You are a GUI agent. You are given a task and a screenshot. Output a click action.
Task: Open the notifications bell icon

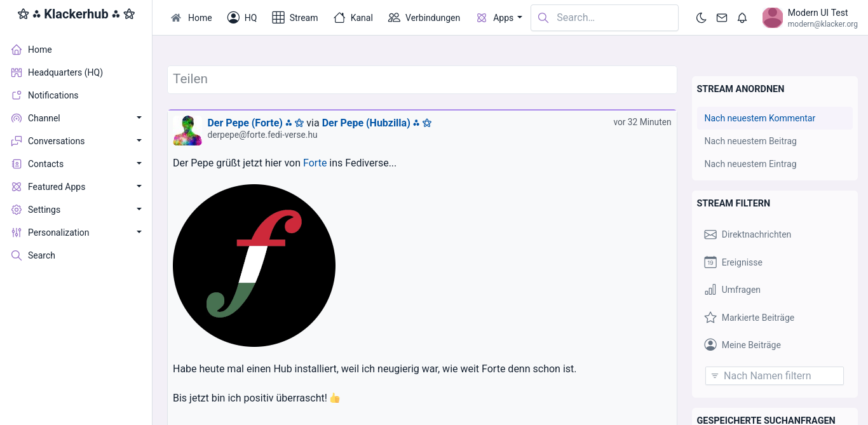[742, 18]
